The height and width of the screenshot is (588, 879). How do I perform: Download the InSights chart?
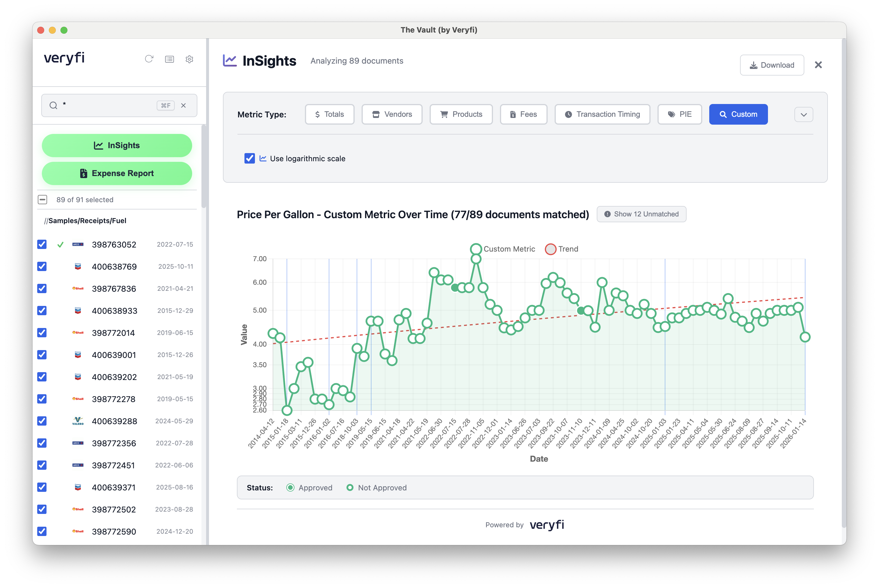(x=772, y=65)
